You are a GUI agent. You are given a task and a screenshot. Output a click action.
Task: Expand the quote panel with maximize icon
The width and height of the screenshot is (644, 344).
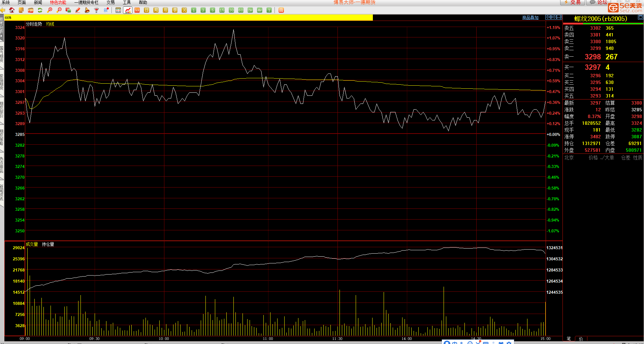click(640, 17)
